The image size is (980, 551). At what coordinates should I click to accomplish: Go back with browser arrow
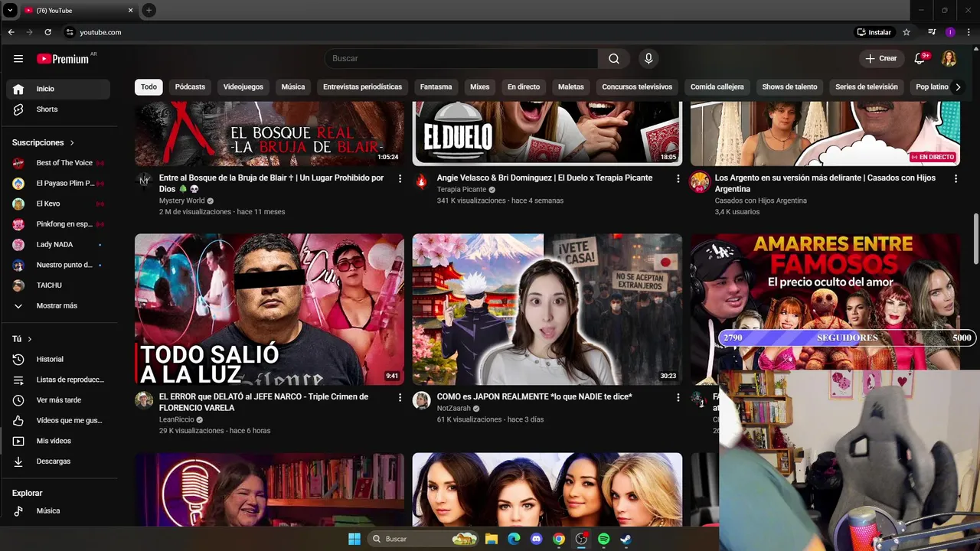11,32
